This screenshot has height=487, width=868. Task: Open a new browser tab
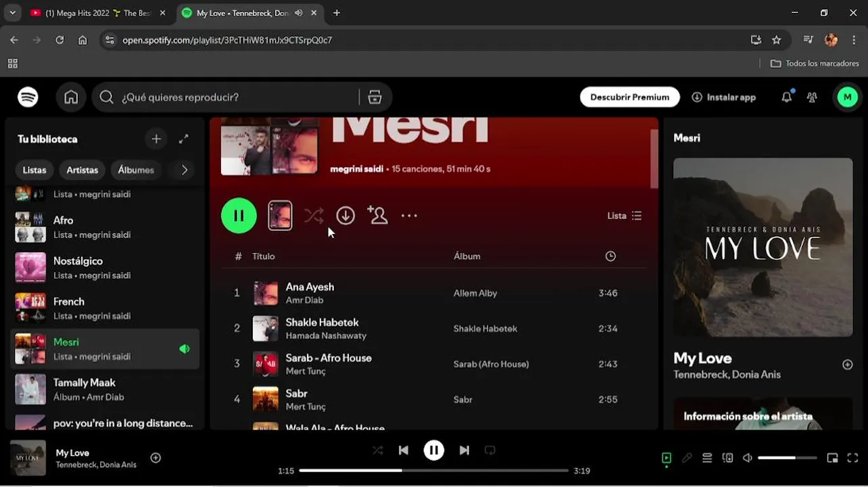pos(337,13)
